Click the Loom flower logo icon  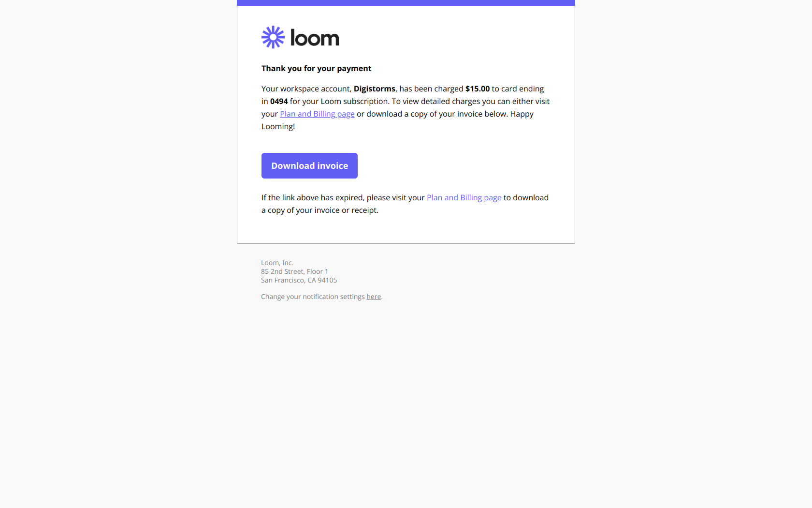(x=273, y=37)
